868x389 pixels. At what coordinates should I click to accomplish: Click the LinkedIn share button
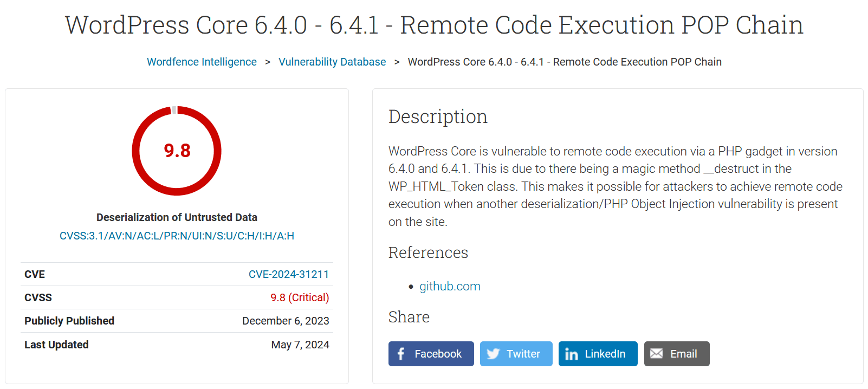coord(598,354)
